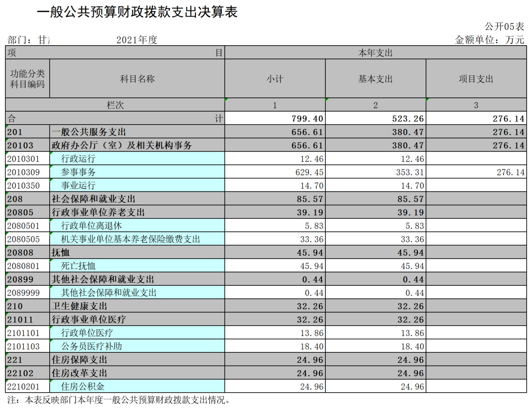This screenshot has height=409, width=532.
Task: Click the 科目名称 column header cell
Action: (x=137, y=79)
